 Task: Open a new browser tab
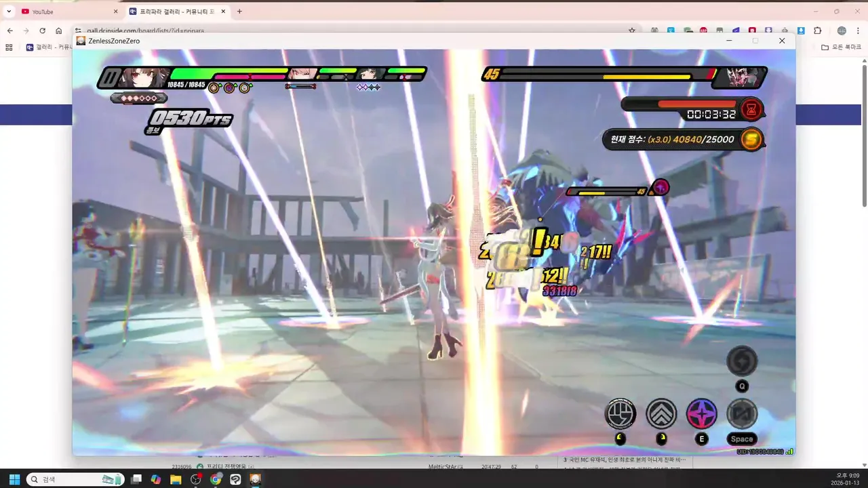(x=239, y=12)
